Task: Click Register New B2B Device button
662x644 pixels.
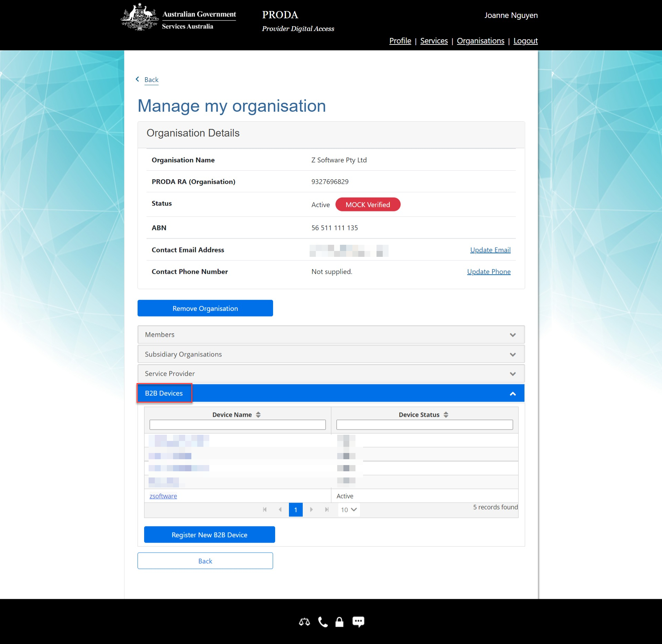Action: pyautogui.click(x=209, y=535)
